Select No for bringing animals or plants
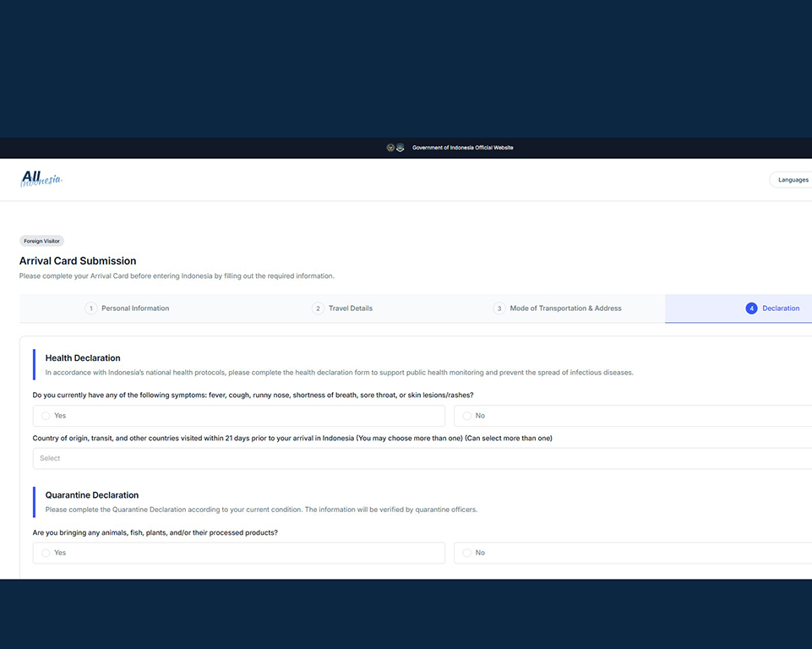812x649 pixels. [466, 554]
